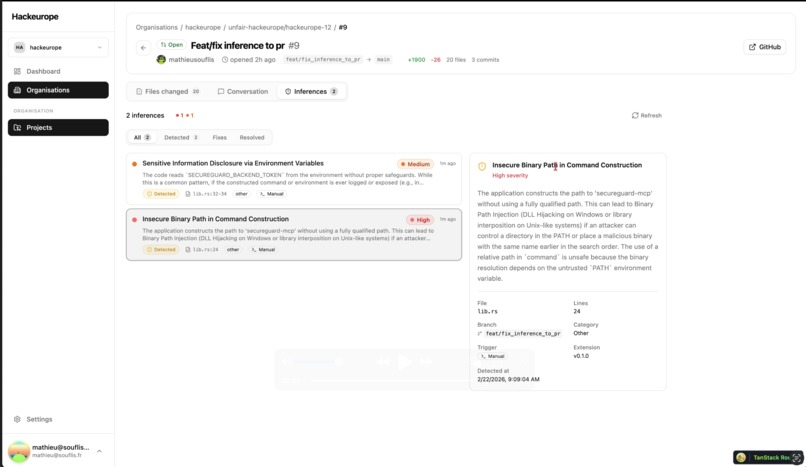Click the Organisations sidebar icon
The image size is (806, 467).
[17, 90]
